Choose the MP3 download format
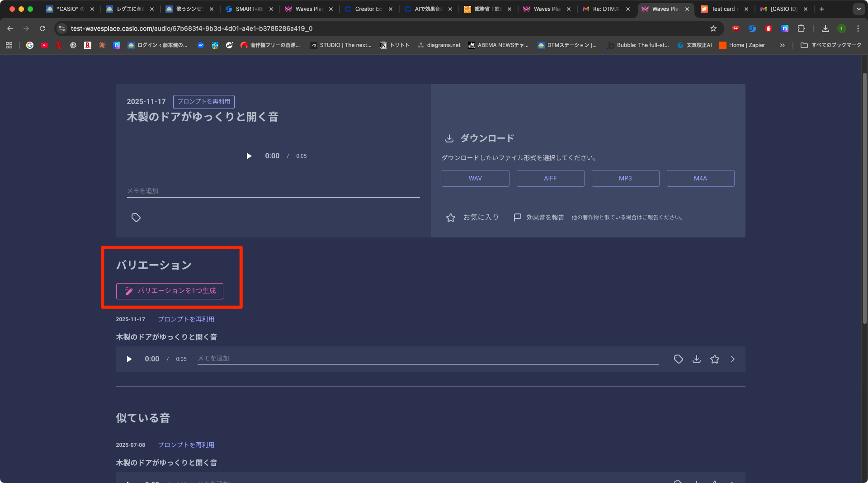868x483 pixels. click(x=625, y=178)
